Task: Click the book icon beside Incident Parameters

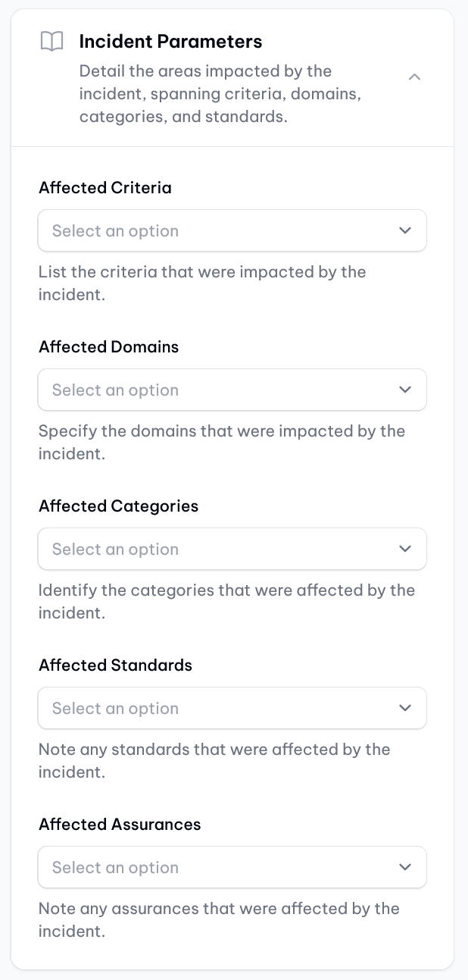Action: pyautogui.click(x=51, y=42)
